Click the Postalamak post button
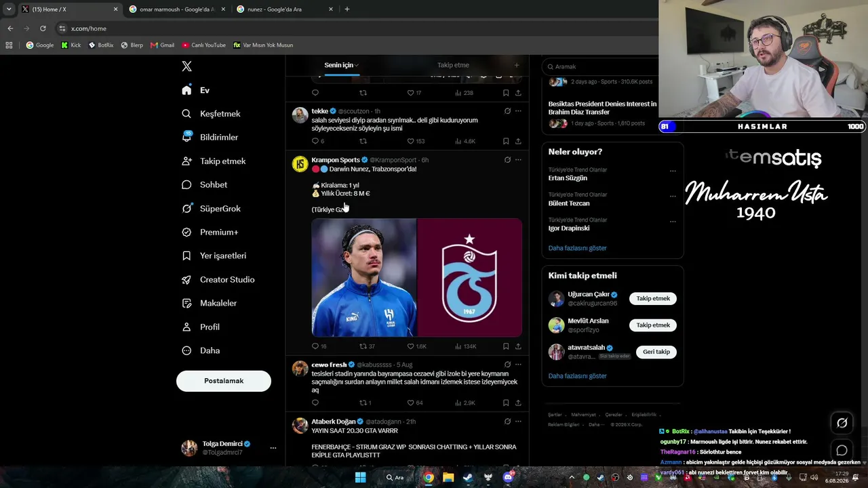 (224, 381)
